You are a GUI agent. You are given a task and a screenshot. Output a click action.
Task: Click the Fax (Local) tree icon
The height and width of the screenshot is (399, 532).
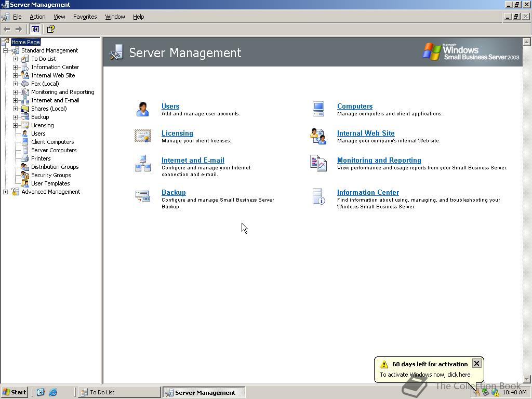25,84
